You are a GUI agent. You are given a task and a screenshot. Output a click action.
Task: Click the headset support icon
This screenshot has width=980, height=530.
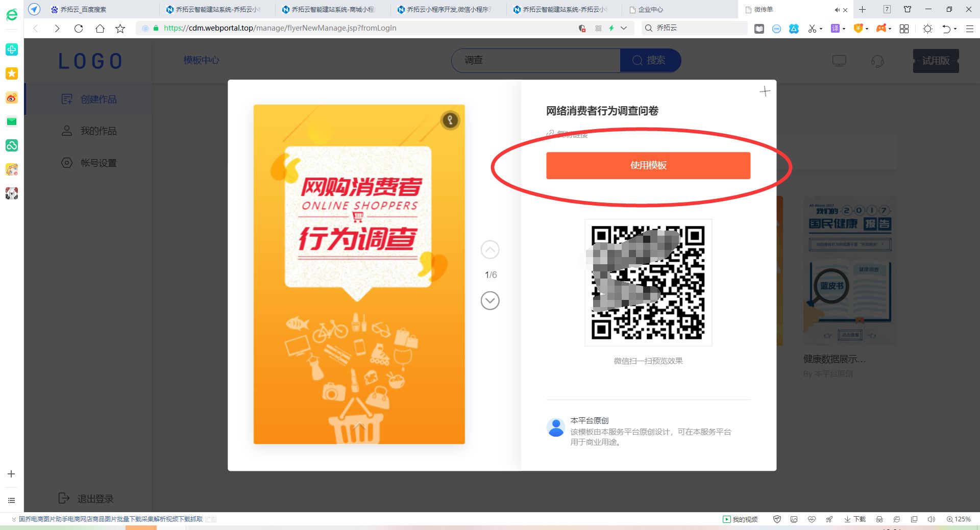click(x=877, y=61)
